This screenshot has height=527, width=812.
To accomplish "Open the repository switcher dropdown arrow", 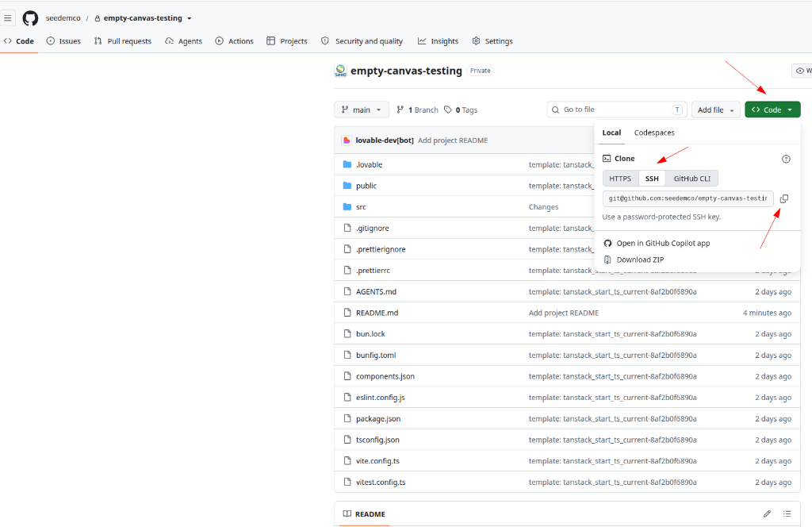I will pyautogui.click(x=189, y=19).
